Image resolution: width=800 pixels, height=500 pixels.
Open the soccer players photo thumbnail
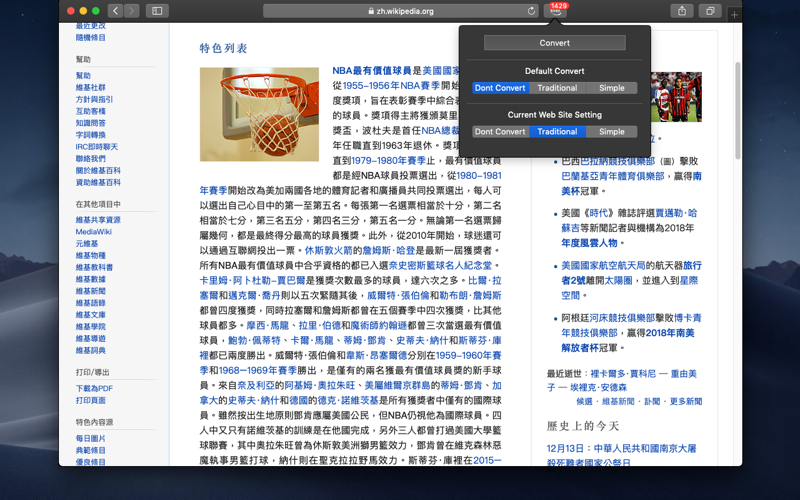tap(677, 97)
